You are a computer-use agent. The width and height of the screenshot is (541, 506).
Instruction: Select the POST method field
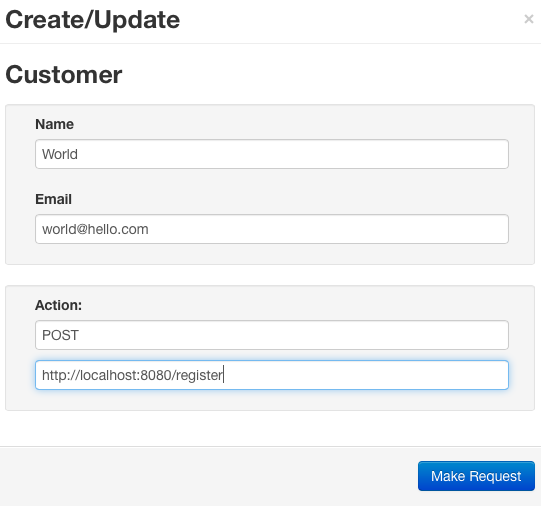(272, 335)
